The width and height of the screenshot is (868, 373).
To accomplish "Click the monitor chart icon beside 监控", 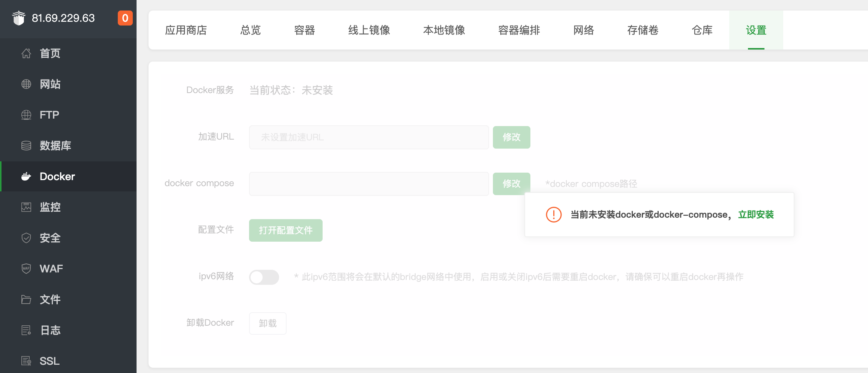I will click(26, 207).
